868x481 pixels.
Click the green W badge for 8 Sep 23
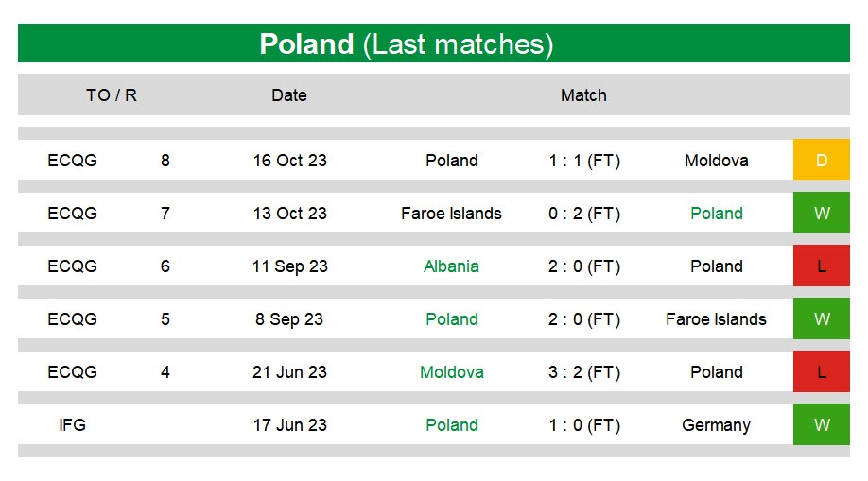[821, 318]
